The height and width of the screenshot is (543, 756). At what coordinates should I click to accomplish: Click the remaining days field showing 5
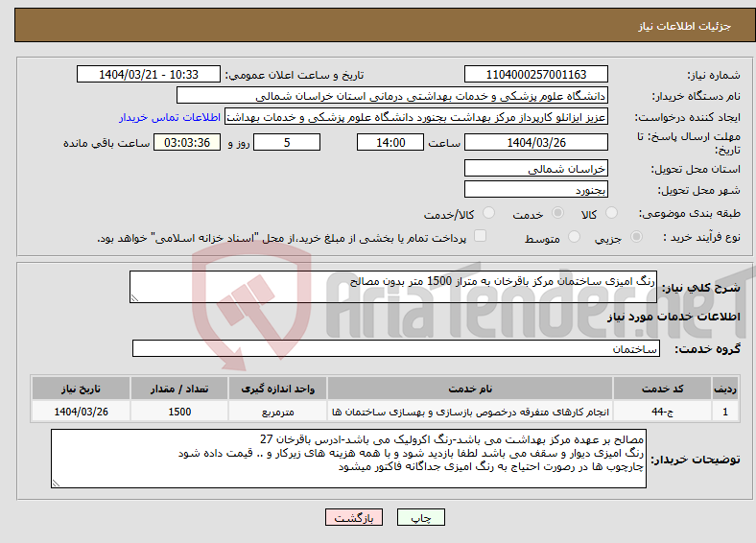[287, 142]
